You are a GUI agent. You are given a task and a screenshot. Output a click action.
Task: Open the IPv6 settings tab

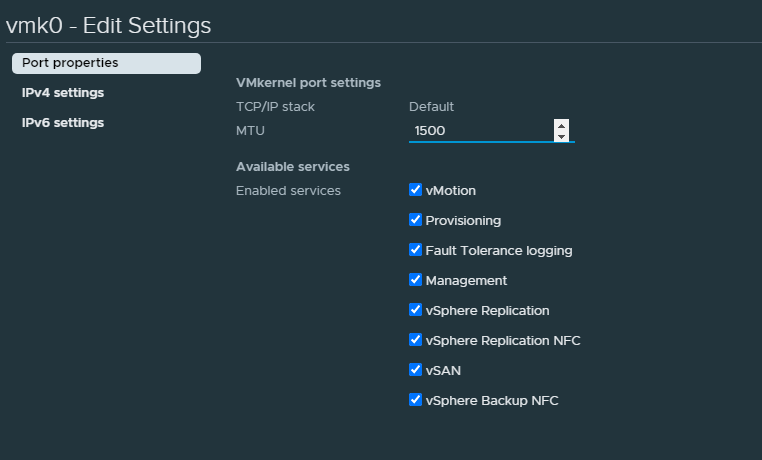pyautogui.click(x=63, y=123)
